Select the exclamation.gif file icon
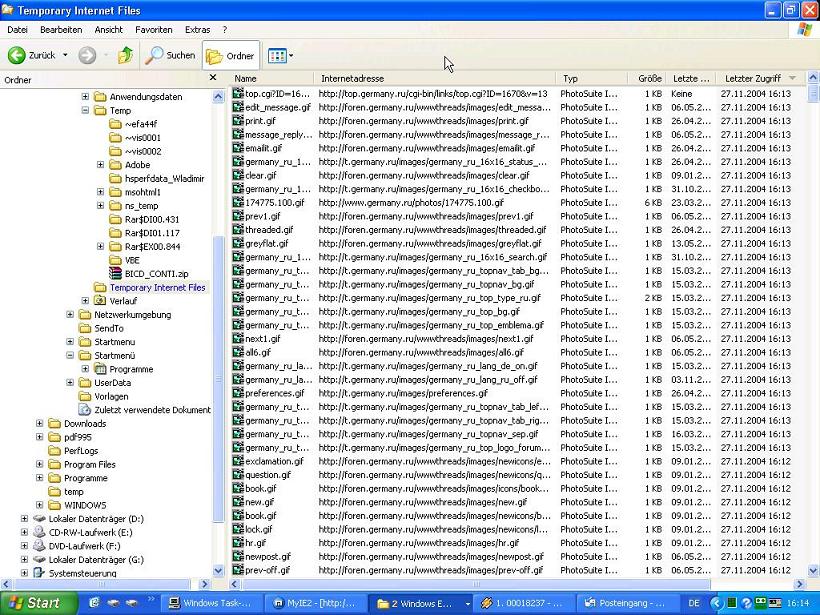 coord(238,461)
